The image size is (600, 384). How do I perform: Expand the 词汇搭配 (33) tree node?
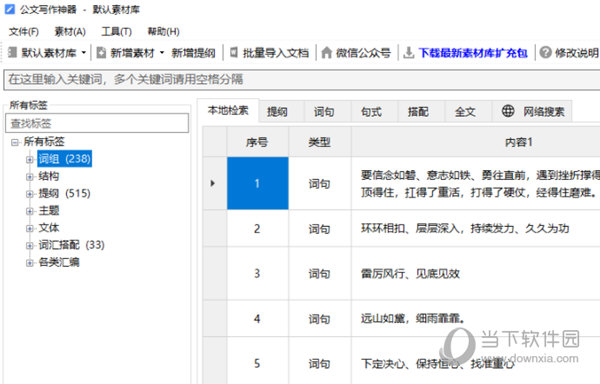pos(29,246)
